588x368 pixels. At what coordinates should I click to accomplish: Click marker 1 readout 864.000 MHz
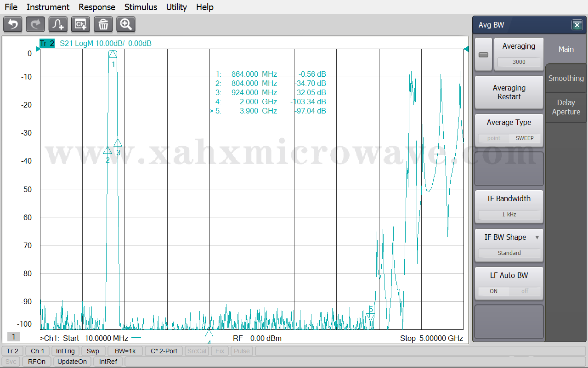pos(254,74)
